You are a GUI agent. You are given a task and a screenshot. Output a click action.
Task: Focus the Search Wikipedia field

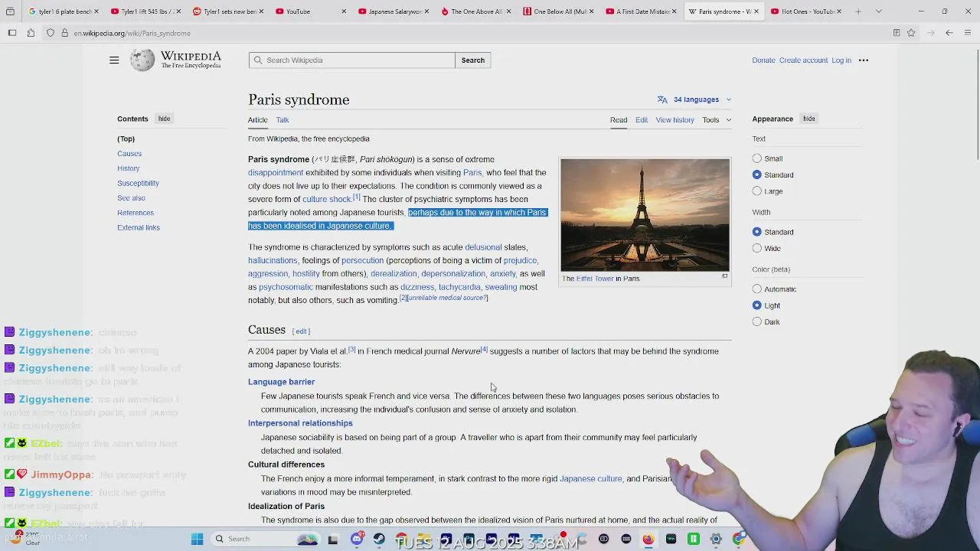pos(351,60)
